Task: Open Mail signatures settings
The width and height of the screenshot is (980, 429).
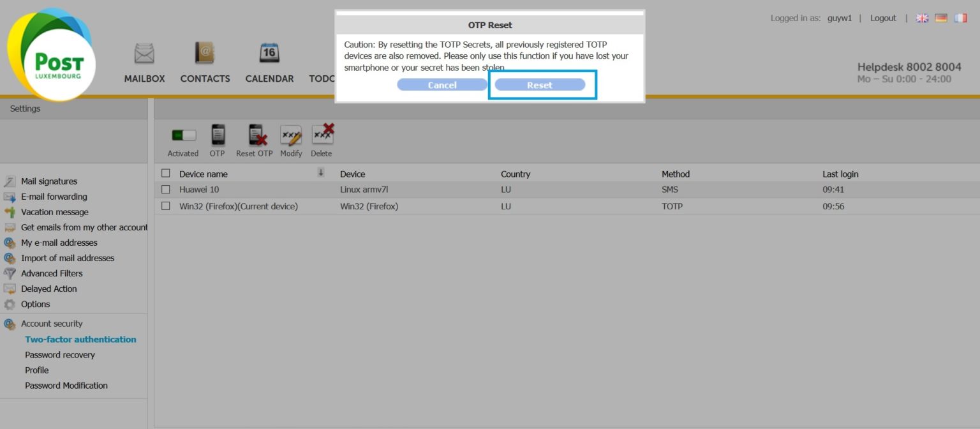Action: (49, 181)
